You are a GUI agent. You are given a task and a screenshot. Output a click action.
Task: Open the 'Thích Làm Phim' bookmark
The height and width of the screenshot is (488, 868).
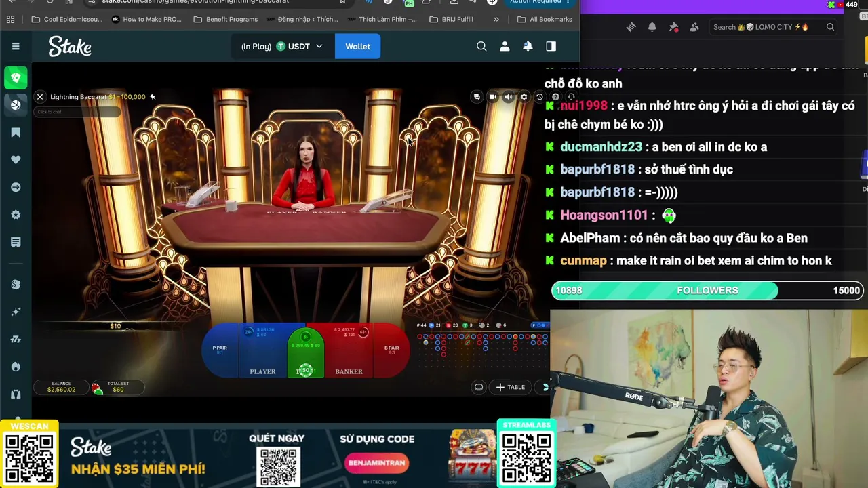point(381,19)
